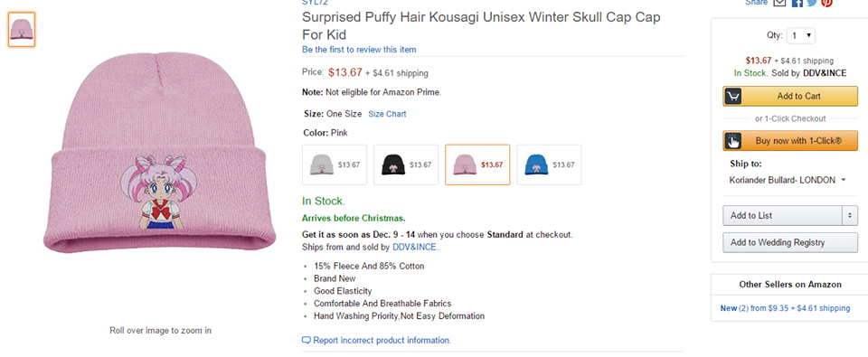Expand the Add to List arrow
This screenshot has width=868, height=357.
pos(850,215)
